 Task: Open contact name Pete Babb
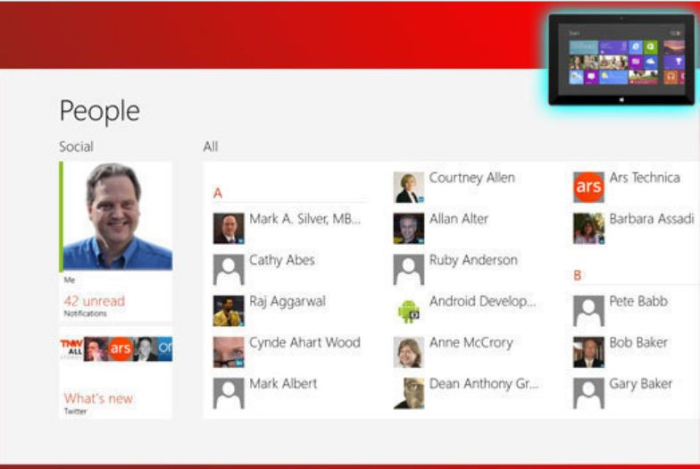(x=638, y=301)
